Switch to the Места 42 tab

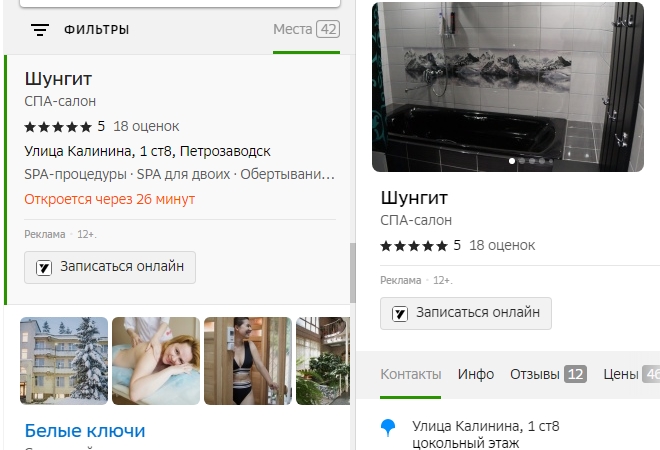coord(306,30)
